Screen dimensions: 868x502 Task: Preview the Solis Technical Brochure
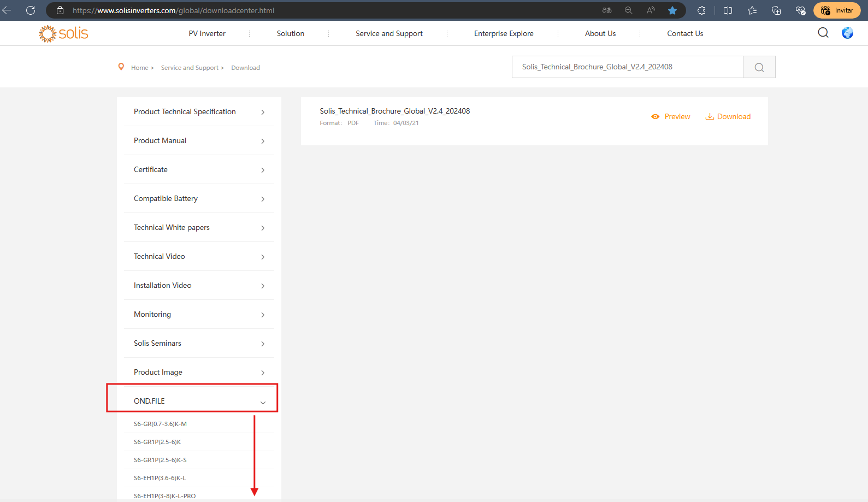[x=671, y=116]
